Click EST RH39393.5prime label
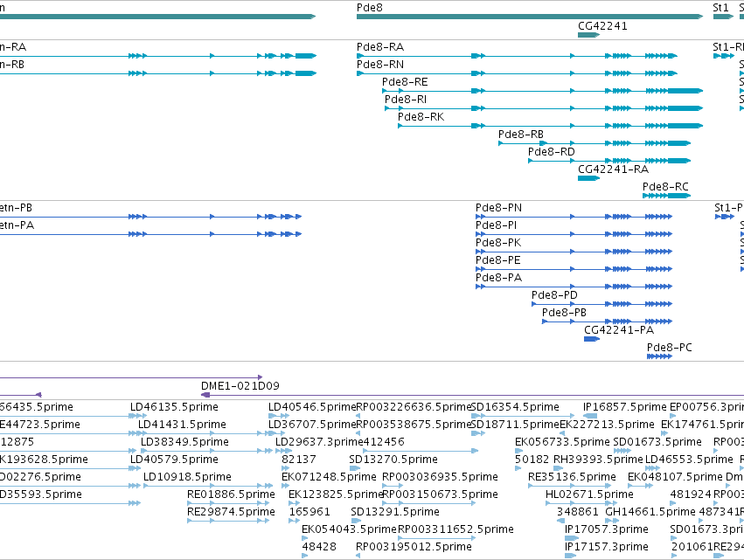 click(x=598, y=460)
